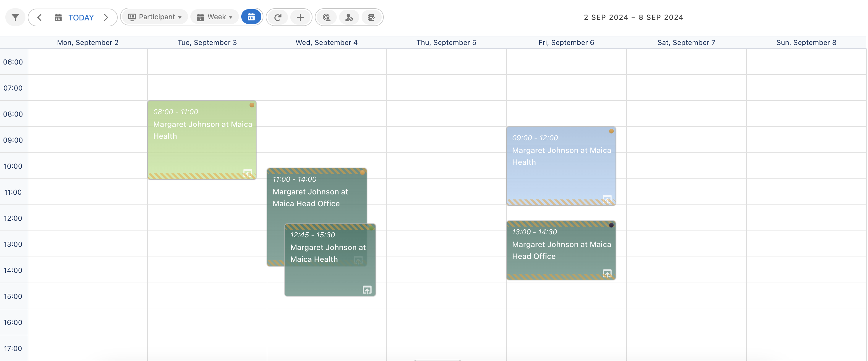
Task: Click the person unavailability icon
Action: coord(349,17)
